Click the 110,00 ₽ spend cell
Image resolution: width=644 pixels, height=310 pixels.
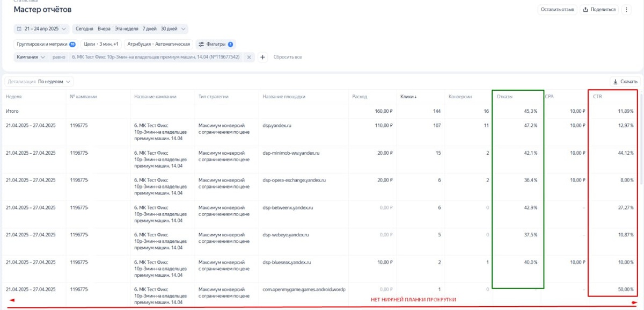coord(384,125)
